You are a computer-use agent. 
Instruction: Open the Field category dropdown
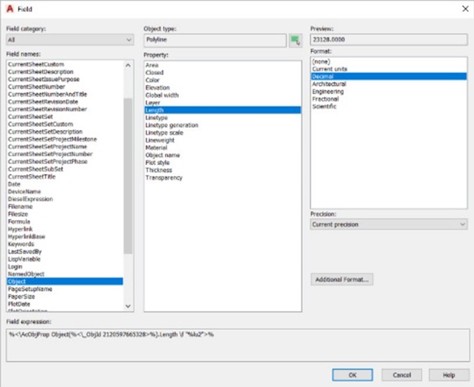pyautogui.click(x=70, y=40)
